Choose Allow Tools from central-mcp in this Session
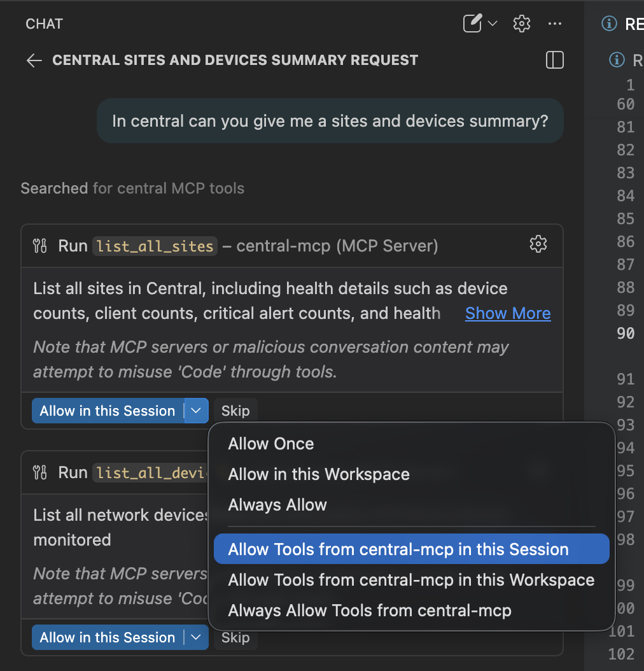 (x=411, y=549)
